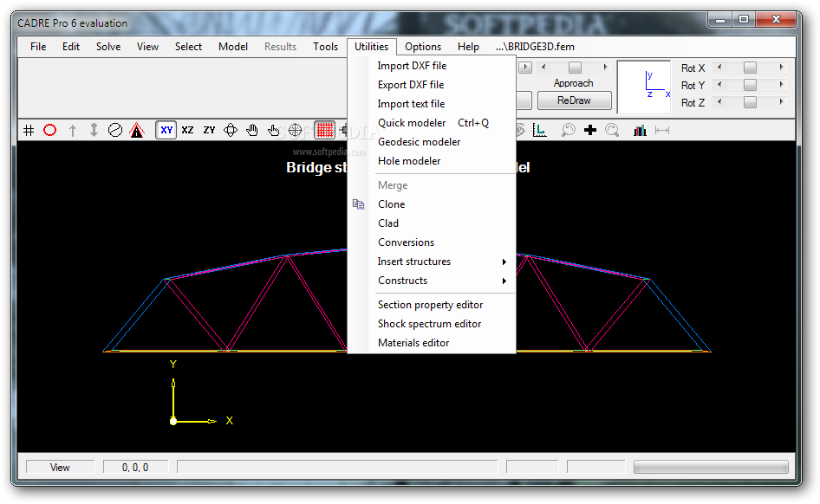Select the open hand pan tool

[252, 130]
